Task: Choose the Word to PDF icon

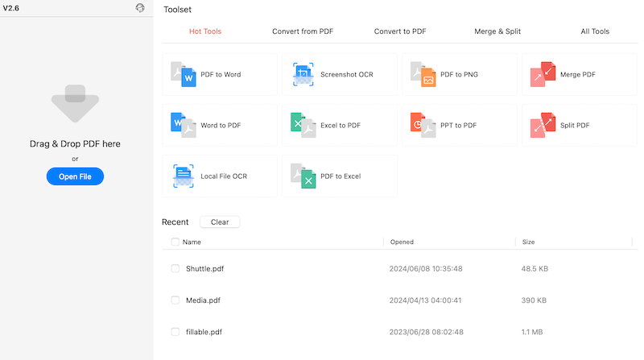Action: point(183,126)
